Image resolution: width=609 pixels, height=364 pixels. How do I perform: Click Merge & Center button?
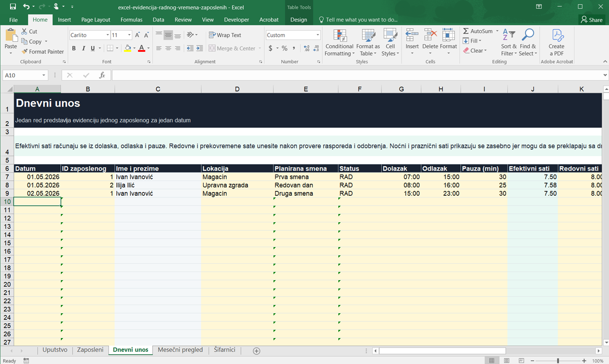[232, 48]
